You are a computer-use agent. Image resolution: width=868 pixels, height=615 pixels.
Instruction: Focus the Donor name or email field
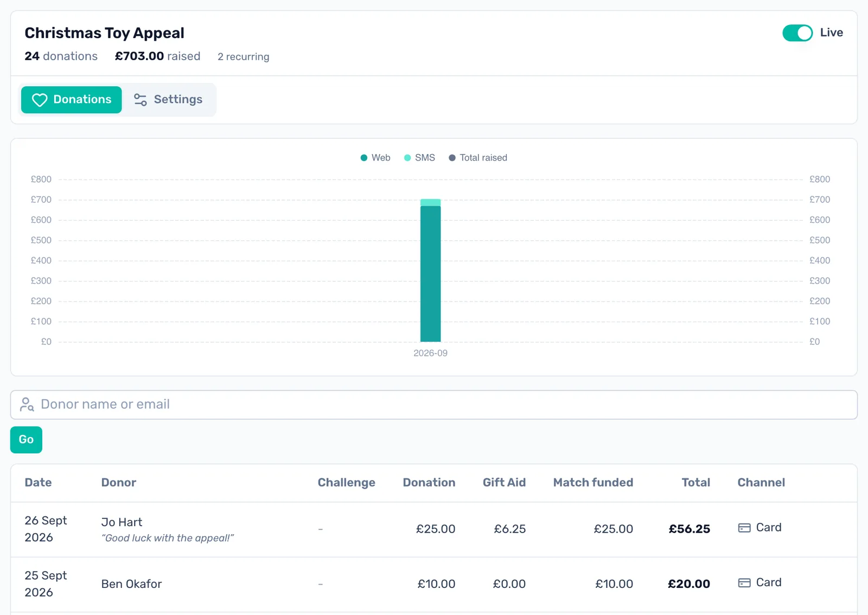434,405
